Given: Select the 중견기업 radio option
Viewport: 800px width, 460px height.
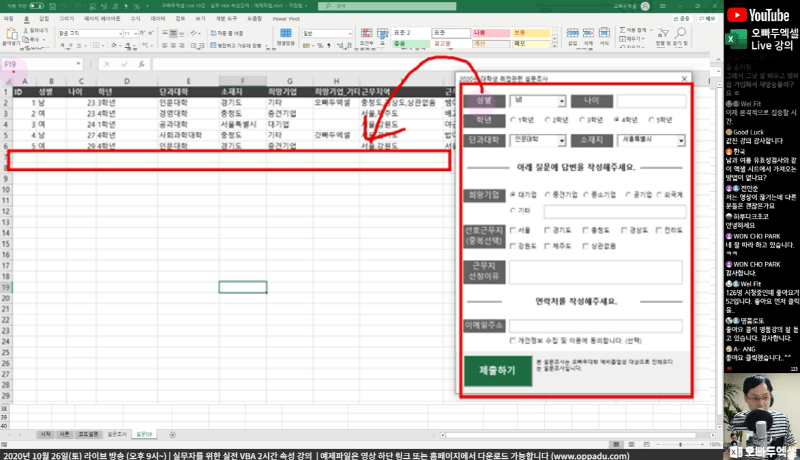Looking at the screenshot, I should (x=547, y=195).
